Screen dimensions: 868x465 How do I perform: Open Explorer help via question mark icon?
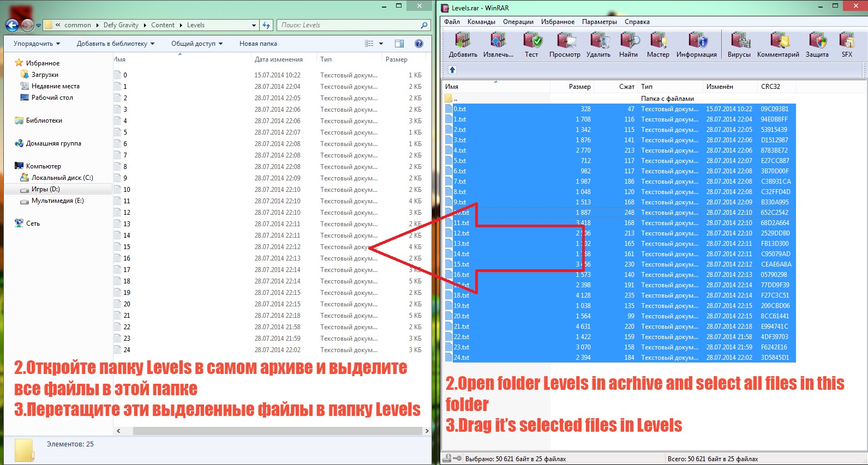click(x=419, y=44)
